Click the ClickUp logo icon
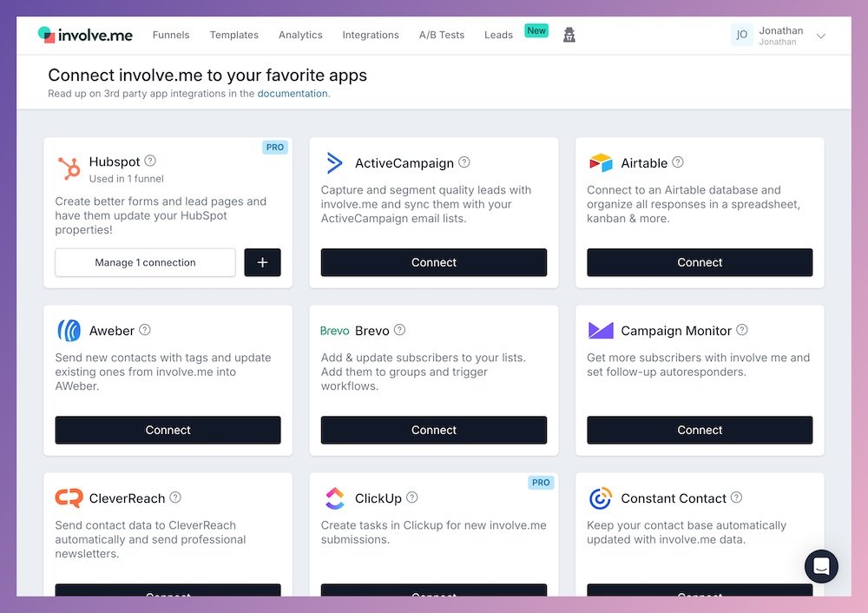 point(335,498)
